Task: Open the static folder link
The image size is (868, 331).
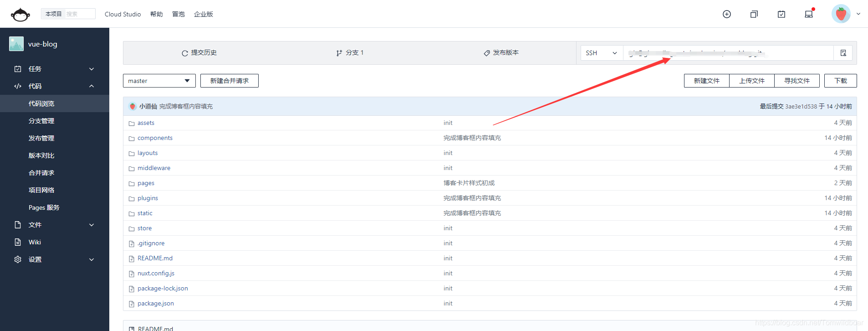Action: (145, 213)
